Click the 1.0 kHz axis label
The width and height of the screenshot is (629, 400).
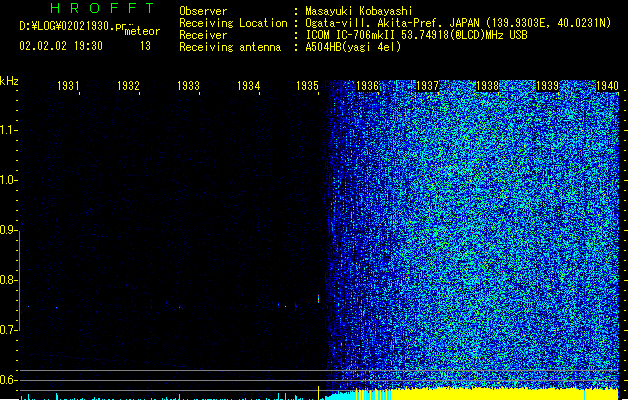coord(8,180)
